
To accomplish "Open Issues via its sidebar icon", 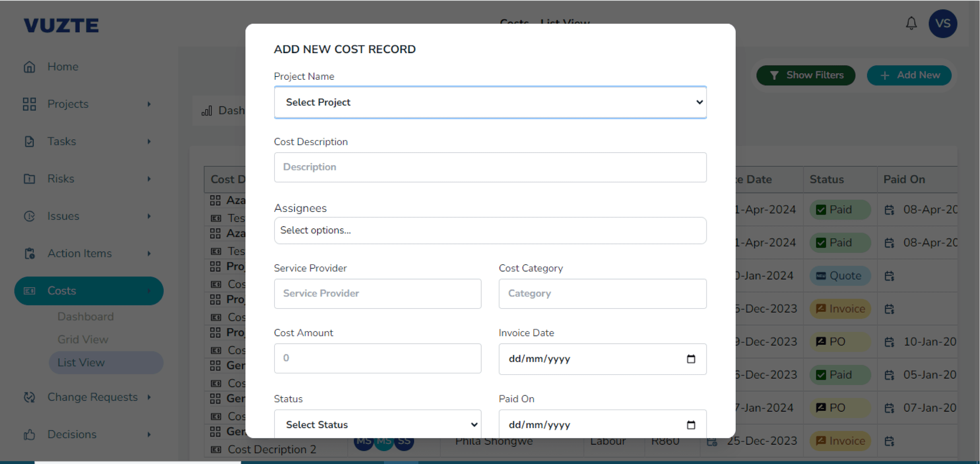I will [30, 216].
